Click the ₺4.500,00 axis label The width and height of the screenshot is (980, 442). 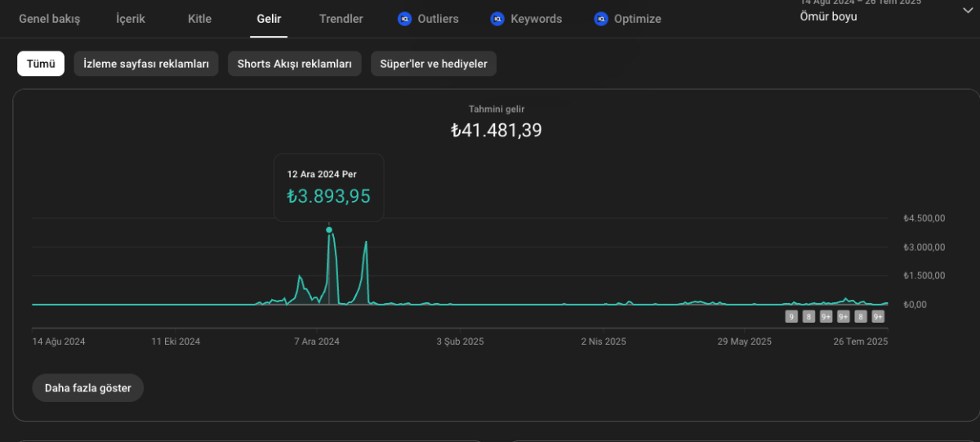coord(924,218)
